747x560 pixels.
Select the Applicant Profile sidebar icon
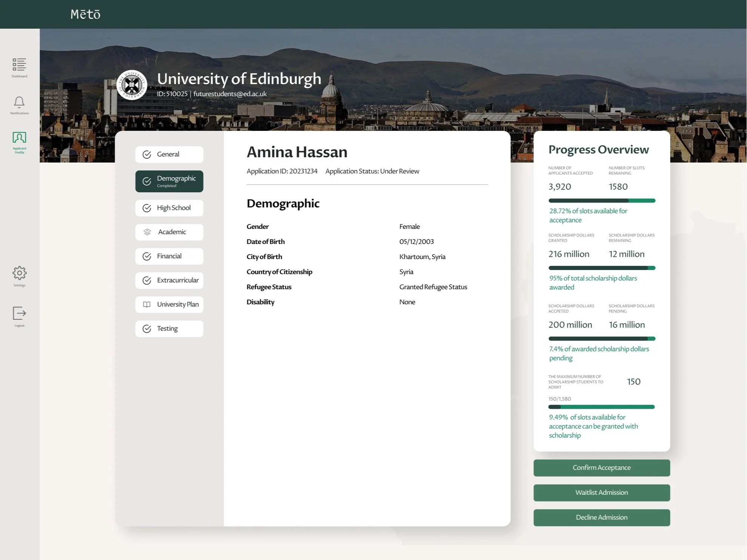(x=19, y=138)
